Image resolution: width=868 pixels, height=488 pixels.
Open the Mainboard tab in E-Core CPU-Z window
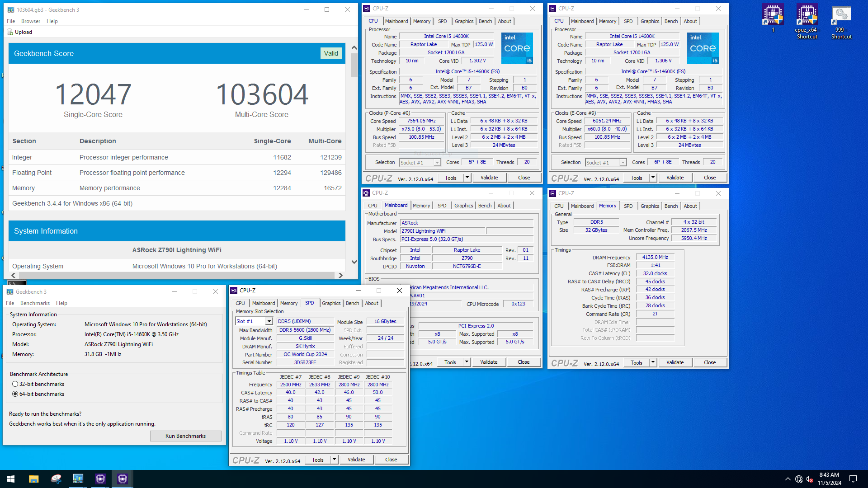pos(582,21)
